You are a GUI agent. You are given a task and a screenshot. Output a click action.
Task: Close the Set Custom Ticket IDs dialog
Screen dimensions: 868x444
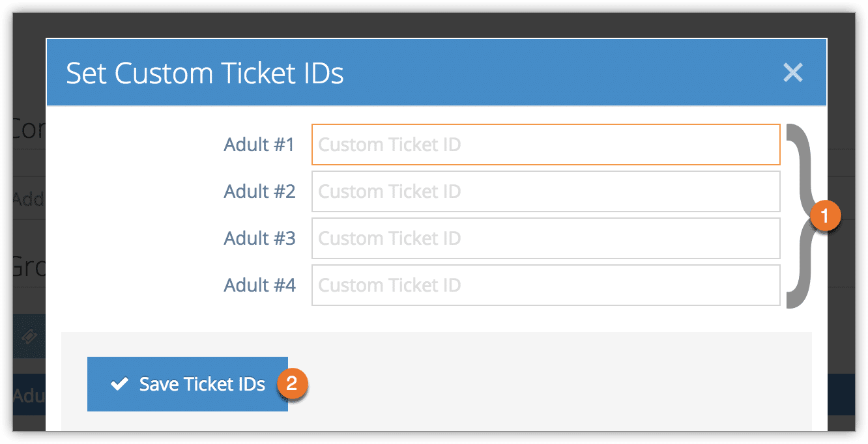(792, 72)
